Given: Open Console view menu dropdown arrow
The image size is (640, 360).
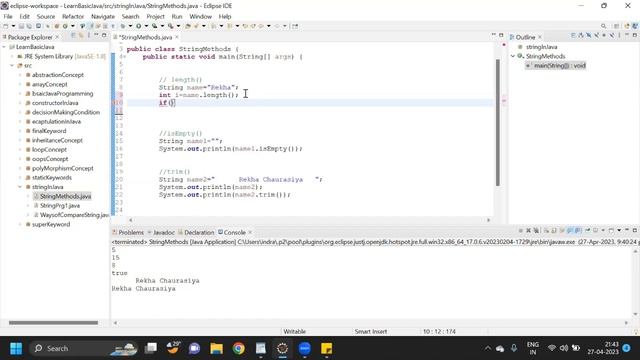Looking at the screenshot, I should point(619,231).
